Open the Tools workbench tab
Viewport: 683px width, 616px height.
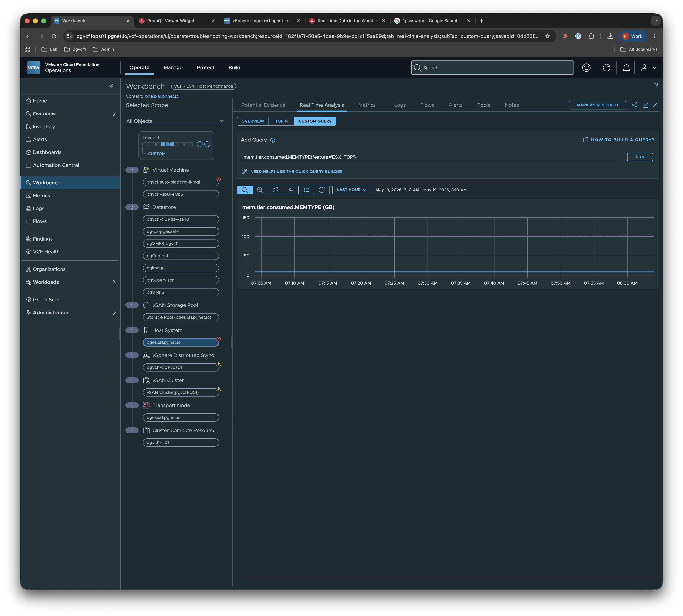coord(483,105)
